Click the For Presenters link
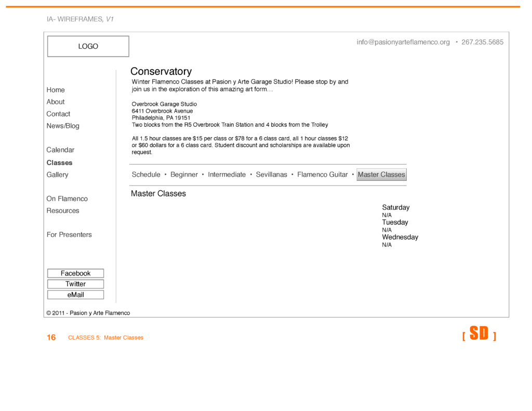Viewport: 532px width, 411px height. tap(69, 234)
